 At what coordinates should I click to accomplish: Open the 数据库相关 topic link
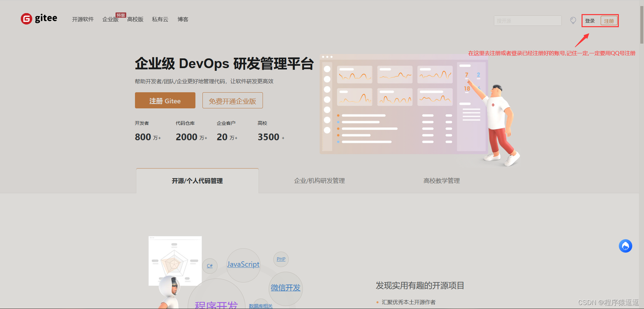pyautogui.click(x=261, y=306)
